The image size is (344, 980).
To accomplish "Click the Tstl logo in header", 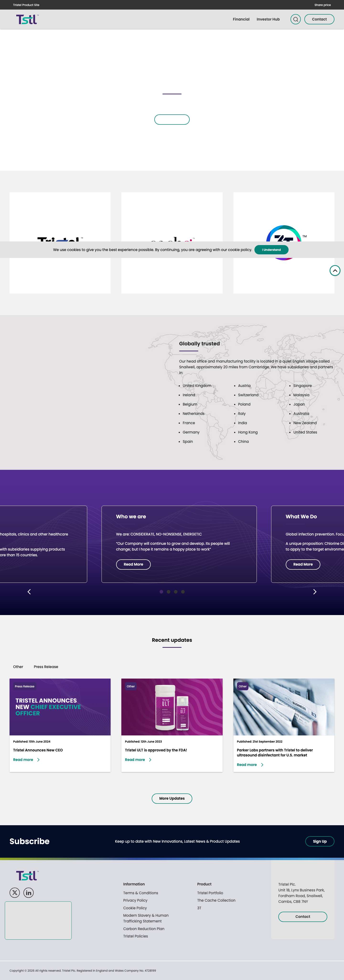I will tap(27, 19).
